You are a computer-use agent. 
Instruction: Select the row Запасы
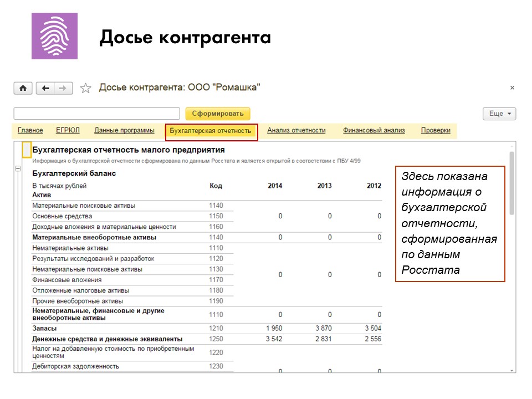207,329
